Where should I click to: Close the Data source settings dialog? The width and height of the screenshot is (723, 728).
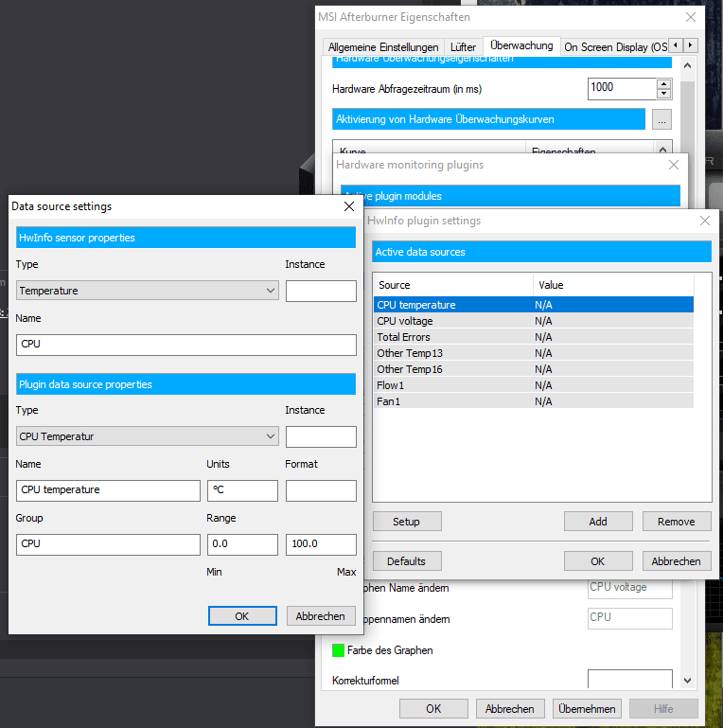[x=349, y=206]
